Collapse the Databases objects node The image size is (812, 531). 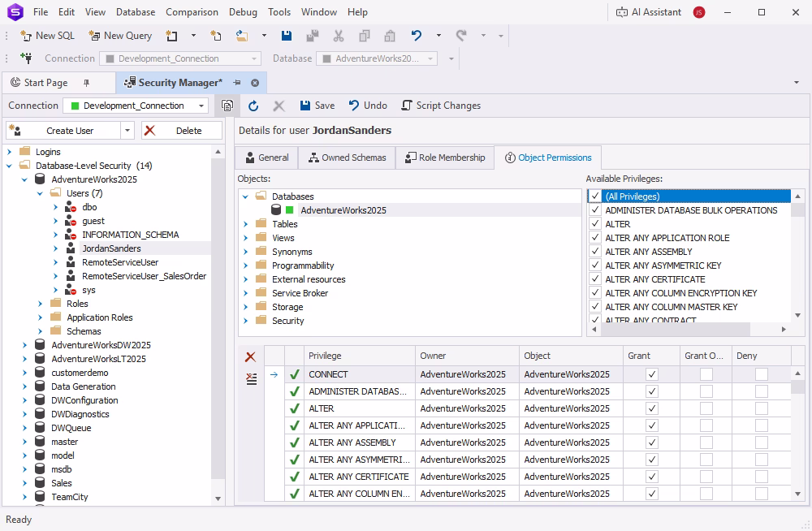click(x=245, y=196)
